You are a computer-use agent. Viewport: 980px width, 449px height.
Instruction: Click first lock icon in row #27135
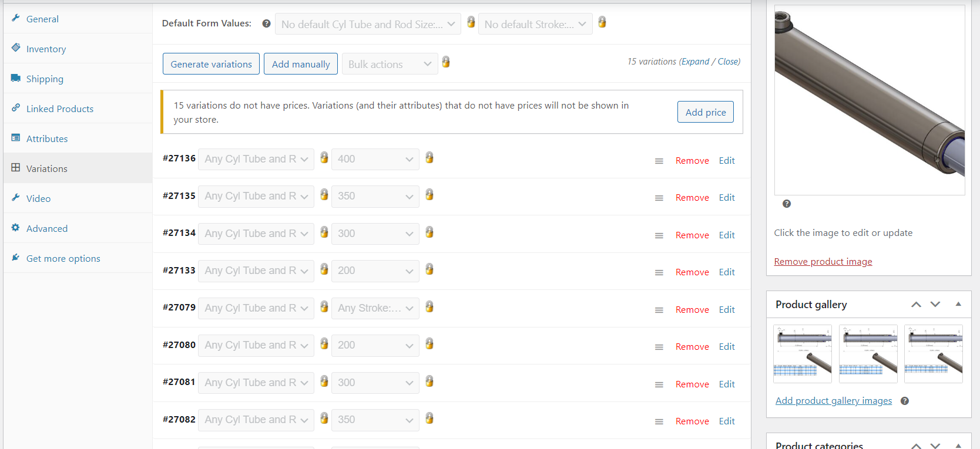[324, 194]
